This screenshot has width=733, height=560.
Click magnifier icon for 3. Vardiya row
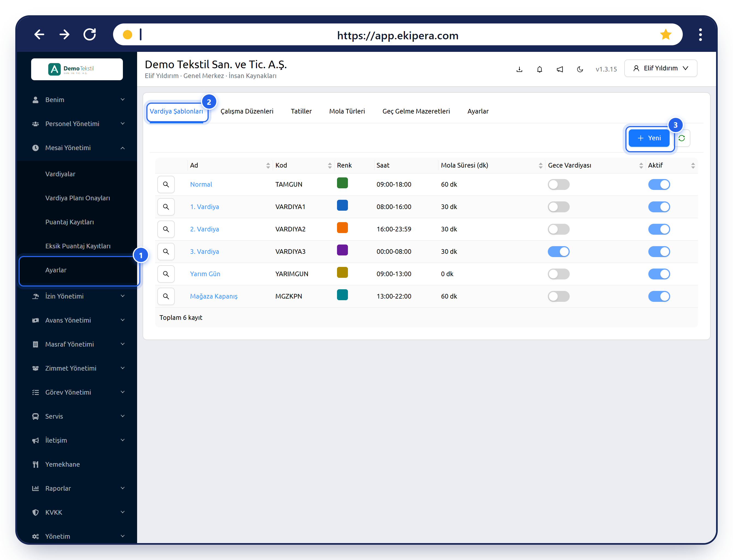pyautogui.click(x=166, y=251)
